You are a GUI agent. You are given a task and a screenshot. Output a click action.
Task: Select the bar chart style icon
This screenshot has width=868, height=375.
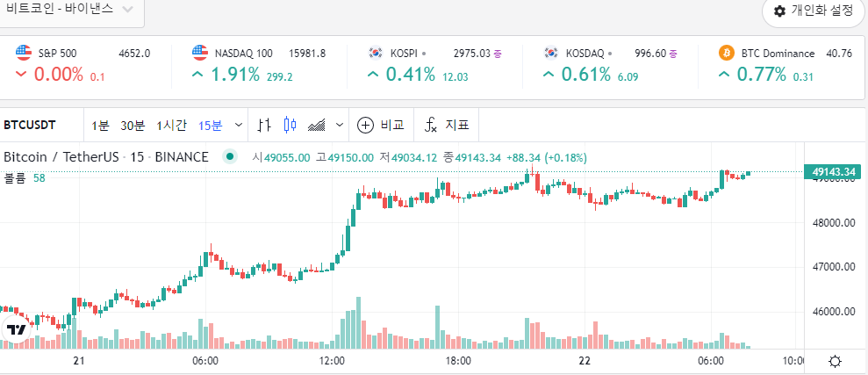(264, 126)
